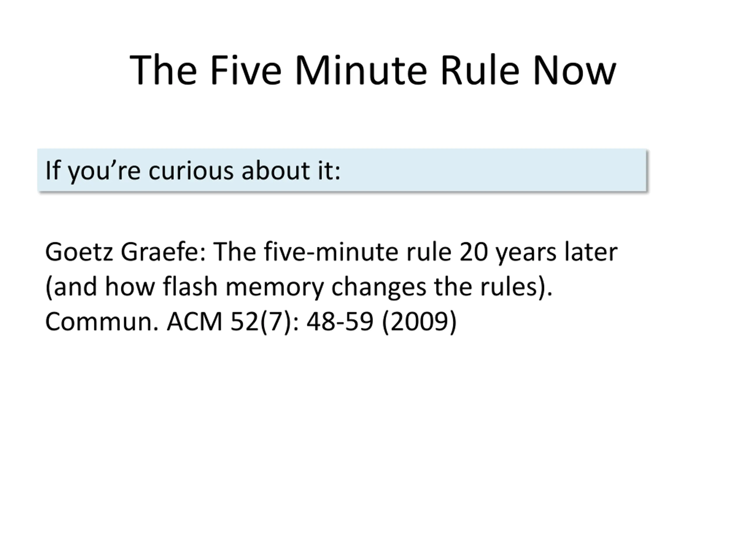
Task: Click the empty right side of blue box
Action: pos(493,170)
